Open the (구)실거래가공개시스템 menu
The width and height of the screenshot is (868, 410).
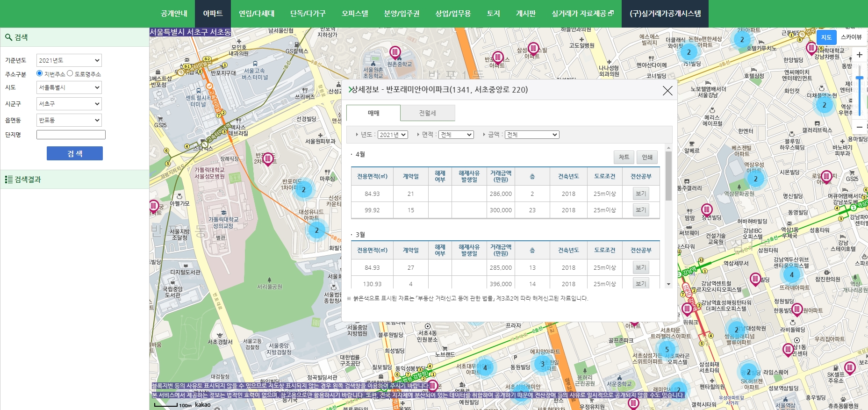tap(665, 14)
